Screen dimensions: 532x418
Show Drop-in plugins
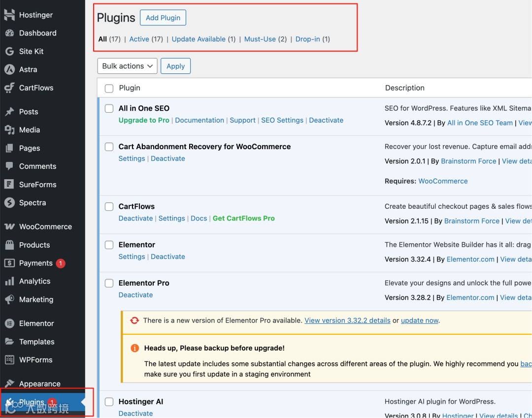click(307, 39)
